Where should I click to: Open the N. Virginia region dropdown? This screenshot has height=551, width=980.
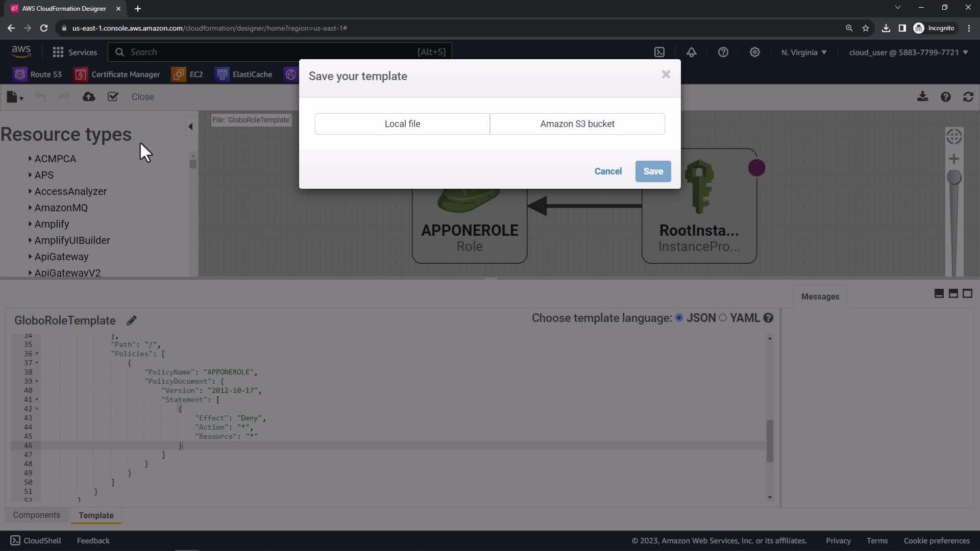[803, 53]
